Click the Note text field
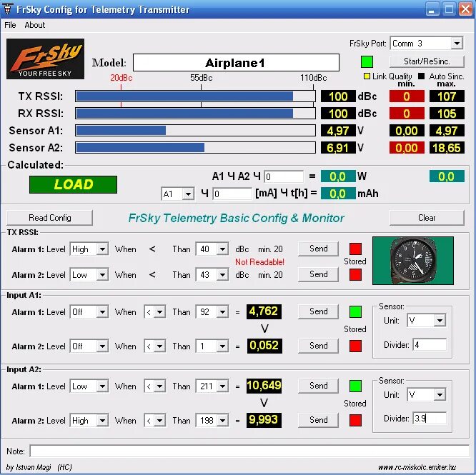476x475 pixels. [x=249, y=451]
